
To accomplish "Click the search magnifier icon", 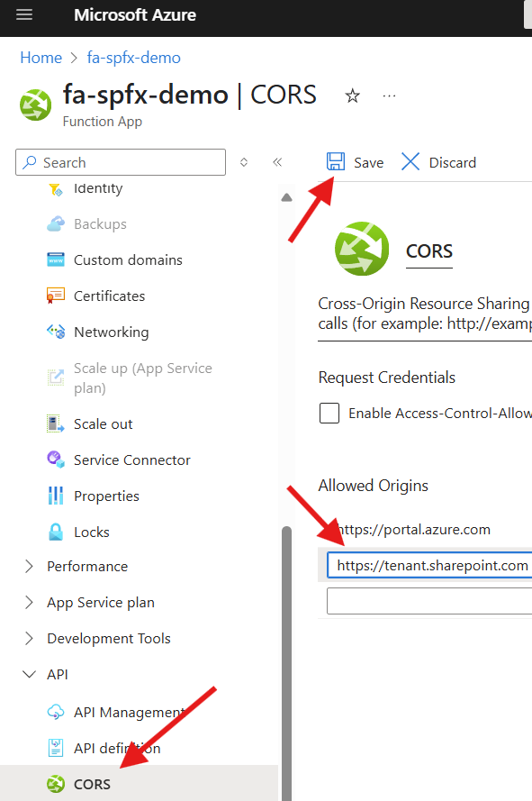I will point(30,162).
